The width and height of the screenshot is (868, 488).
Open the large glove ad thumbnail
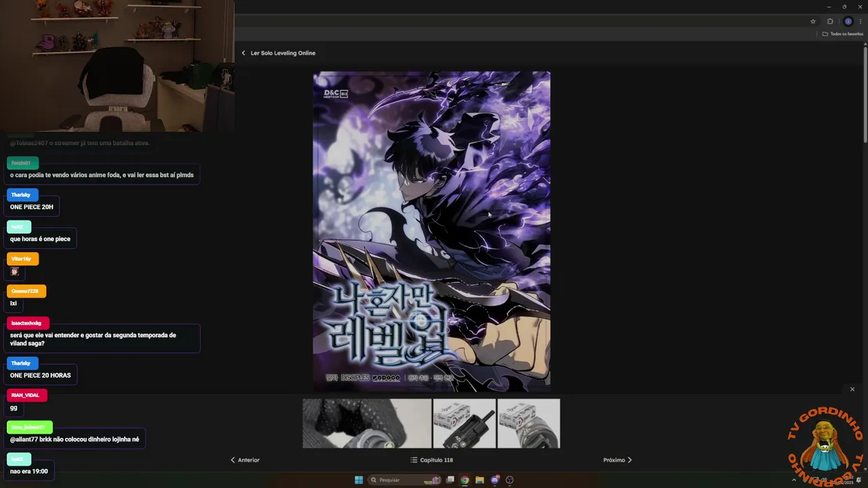click(367, 423)
